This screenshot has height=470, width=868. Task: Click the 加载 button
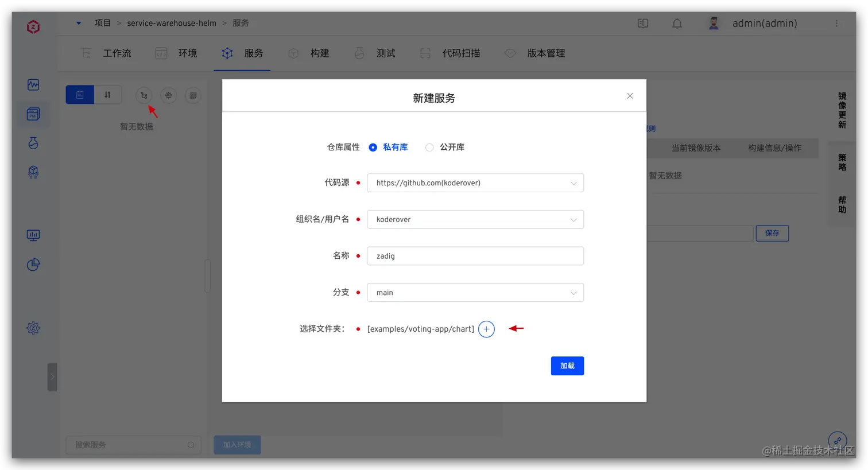pos(567,366)
